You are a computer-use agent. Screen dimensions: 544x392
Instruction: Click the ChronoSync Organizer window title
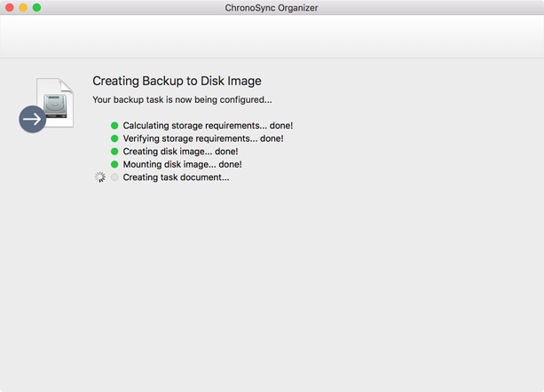click(x=272, y=8)
